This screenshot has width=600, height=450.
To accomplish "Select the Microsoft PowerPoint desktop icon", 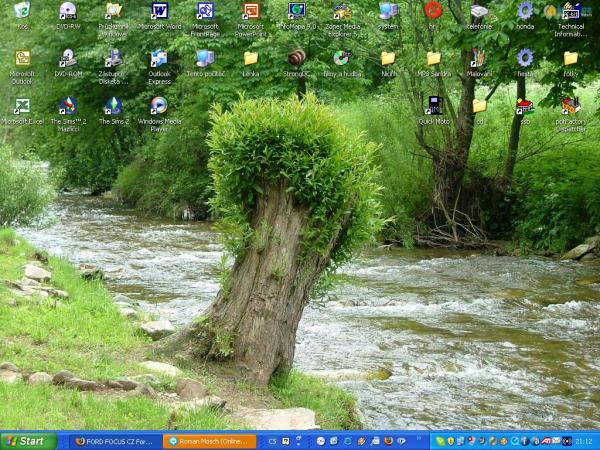I will pyautogui.click(x=250, y=12).
